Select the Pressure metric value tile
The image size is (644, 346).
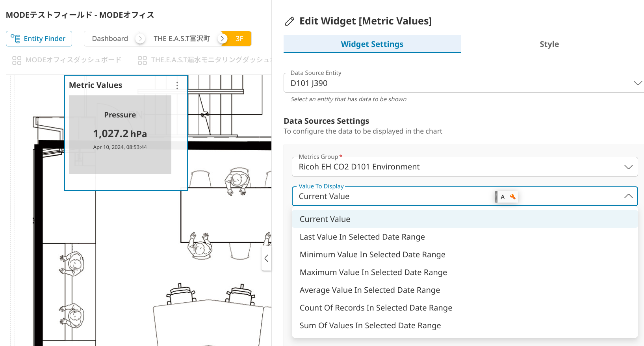tap(120, 134)
